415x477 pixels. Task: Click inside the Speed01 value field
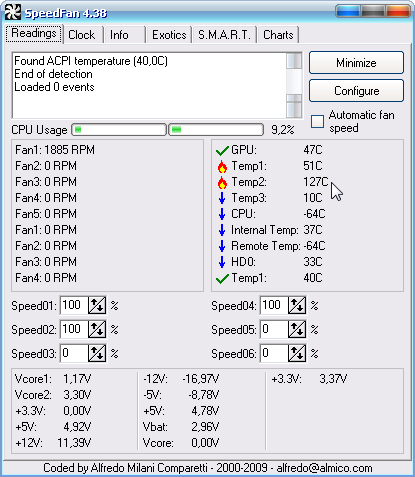(x=74, y=305)
